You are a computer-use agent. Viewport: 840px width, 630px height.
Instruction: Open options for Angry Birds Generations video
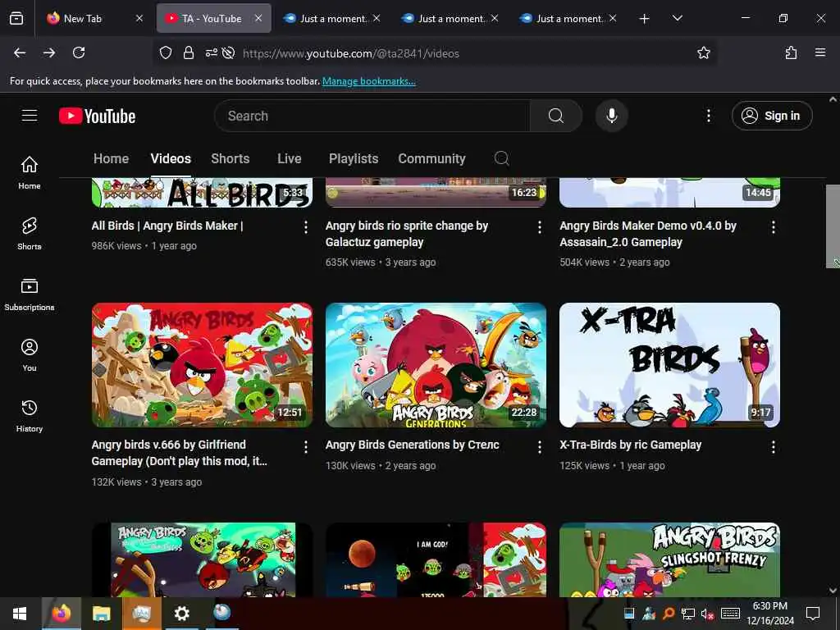(540, 447)
